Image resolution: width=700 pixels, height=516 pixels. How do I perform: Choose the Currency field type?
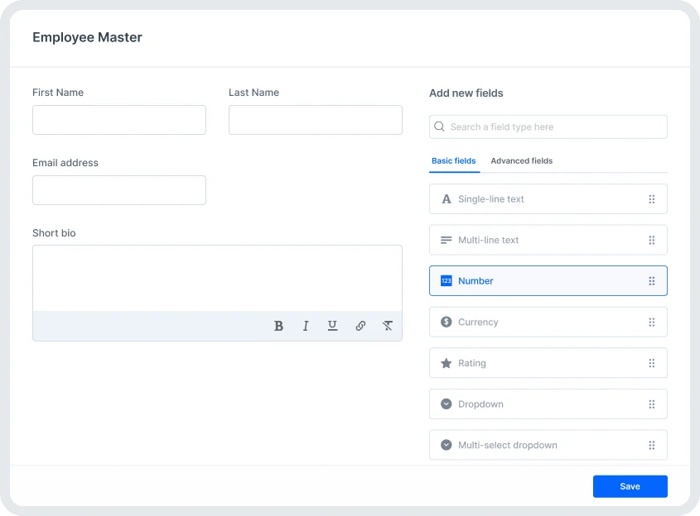click(548, 322)
